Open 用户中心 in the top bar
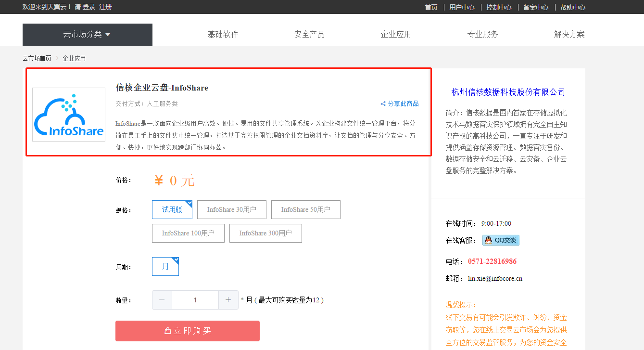The height and width of the screenshot is (350, 644). tap(462, 7)
